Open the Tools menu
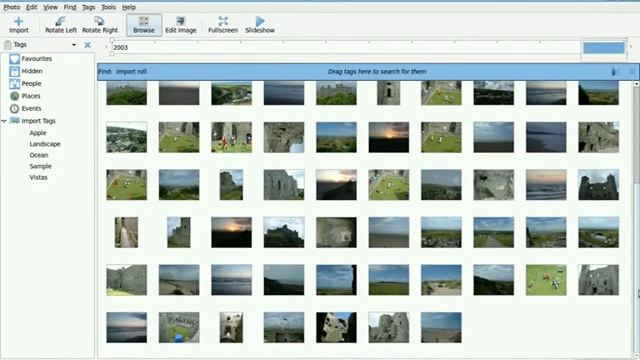The width and height of the screenshot is (640, 360). click(x=108, y=7)
